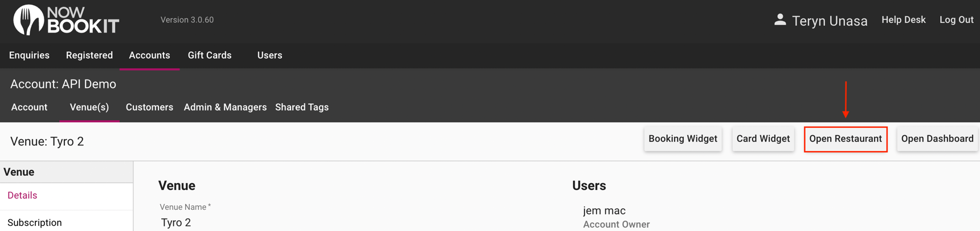The image size is (980, 231).
Task: Open the Gift Cards section
Action: click(210, 55)
